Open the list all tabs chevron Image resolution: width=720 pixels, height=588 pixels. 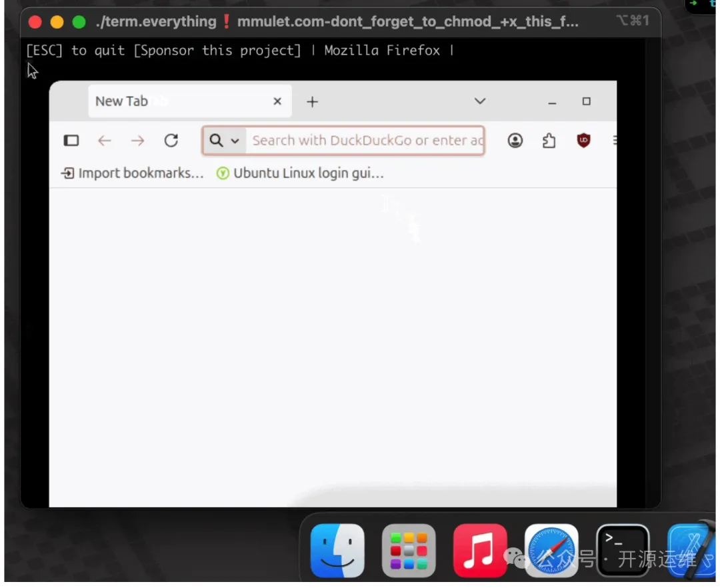pos(480,101)
